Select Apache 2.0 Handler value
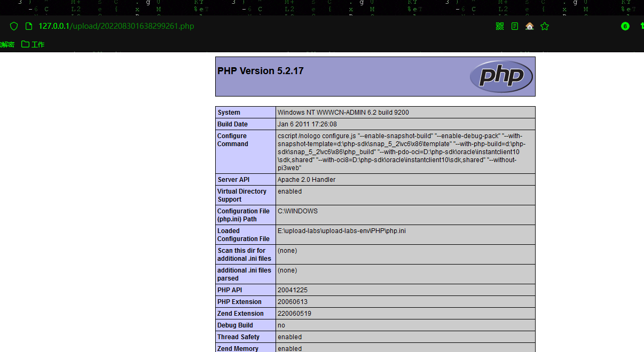This screenshot has height=352, width=644. [x=307, y=180]
